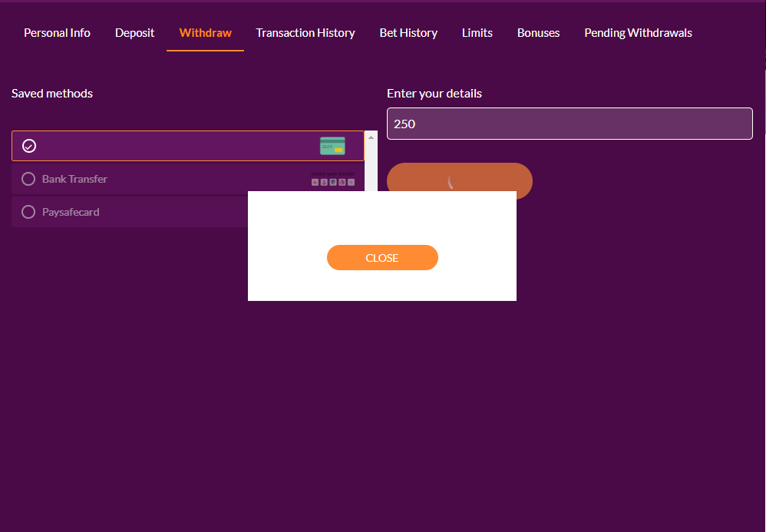
Task: Click the Paysafecard label text
Action: tap(71, 212)
